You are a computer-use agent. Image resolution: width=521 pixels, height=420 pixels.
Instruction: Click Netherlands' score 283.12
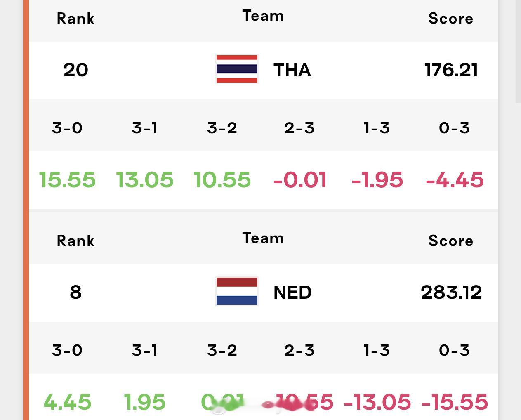pyautogui.click(x=451, y=292)
